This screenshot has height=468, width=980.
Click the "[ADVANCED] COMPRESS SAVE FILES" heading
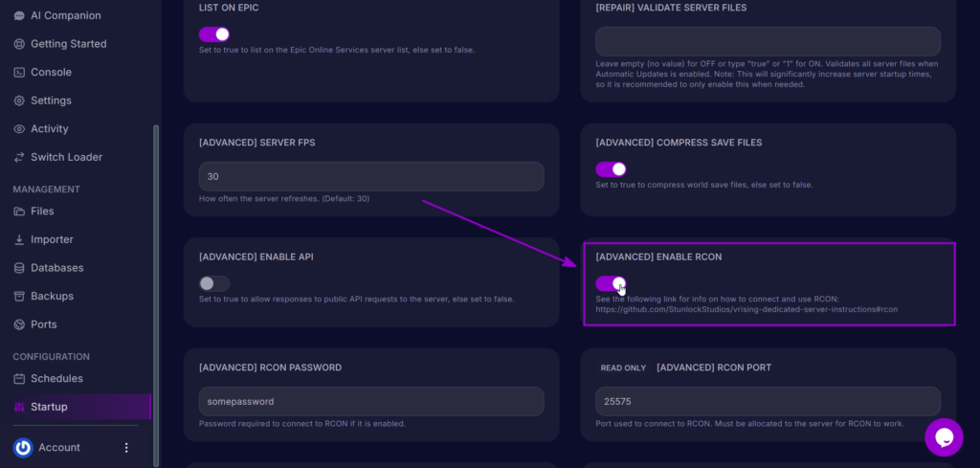pyautogui.click(x=679, y=143)
